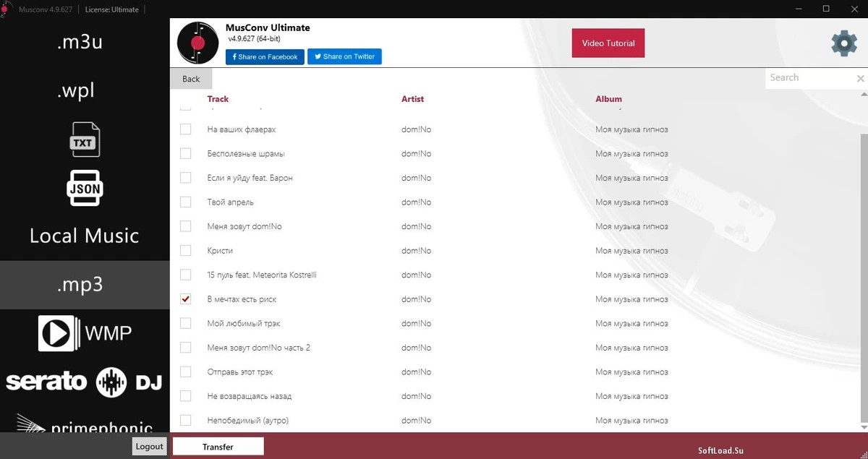This screenshot has height=459, width=868.
Task: Open the Video Tutorial
Action: [x=608, y=43]
